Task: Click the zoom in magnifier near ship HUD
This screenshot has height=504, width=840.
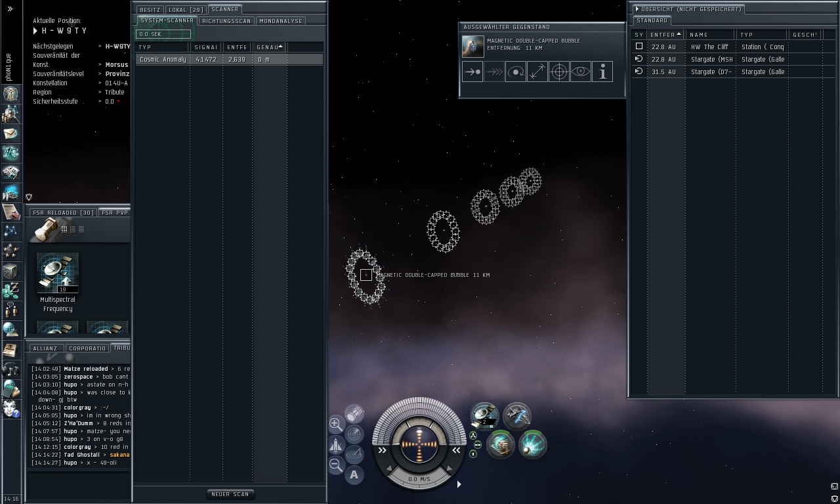Action: [336, 424]
